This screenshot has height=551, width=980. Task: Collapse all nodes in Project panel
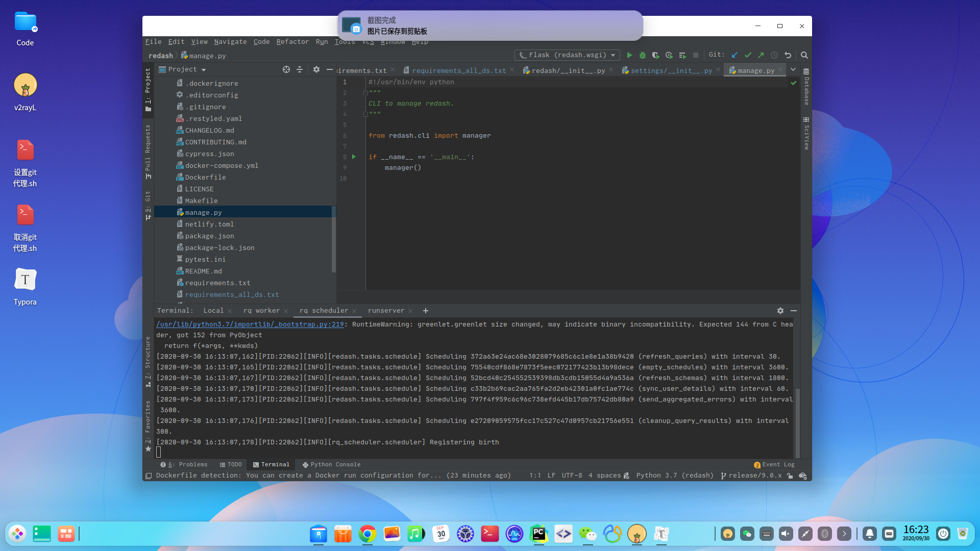pos(300,69)
